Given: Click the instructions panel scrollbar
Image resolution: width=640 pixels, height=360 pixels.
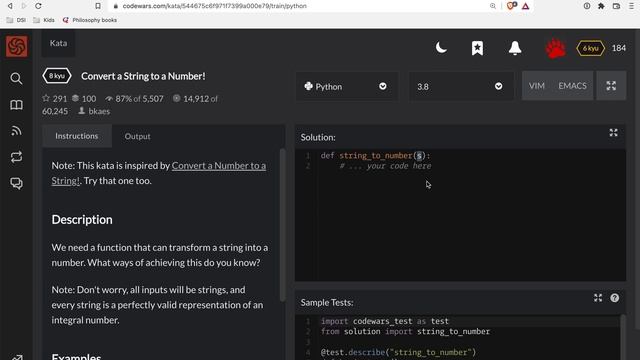Looking at the screenshot, I should pyautogui.click(x=282, y=225).
